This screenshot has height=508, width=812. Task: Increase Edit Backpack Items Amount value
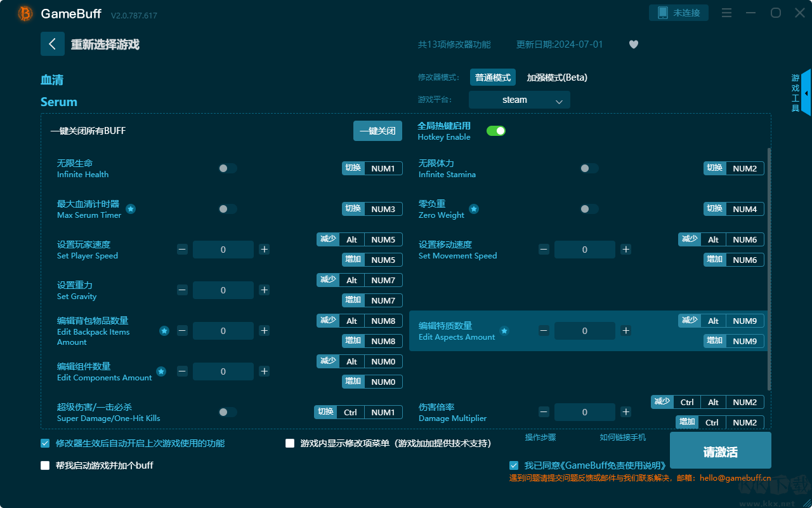pyautogui.click(x=265, y=331)
